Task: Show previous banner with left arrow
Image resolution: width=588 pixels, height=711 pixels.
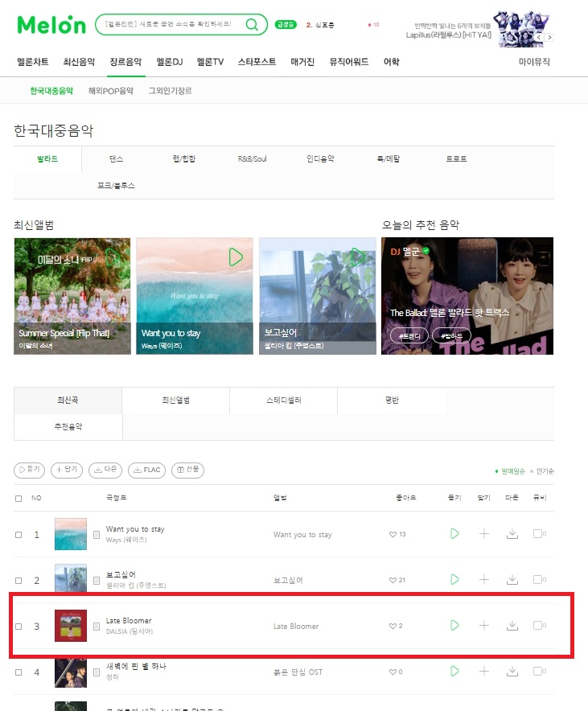Action: pos(539,38)
